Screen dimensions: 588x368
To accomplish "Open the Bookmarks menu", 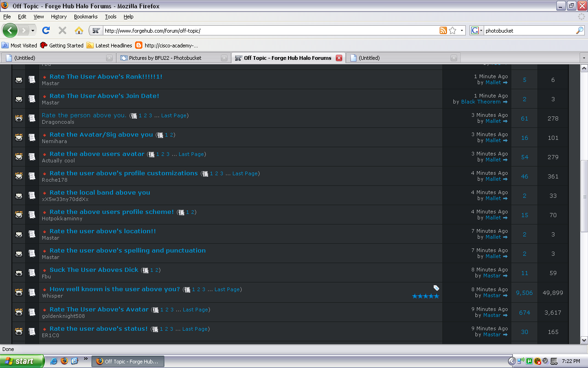I will (x=85, y=17).
